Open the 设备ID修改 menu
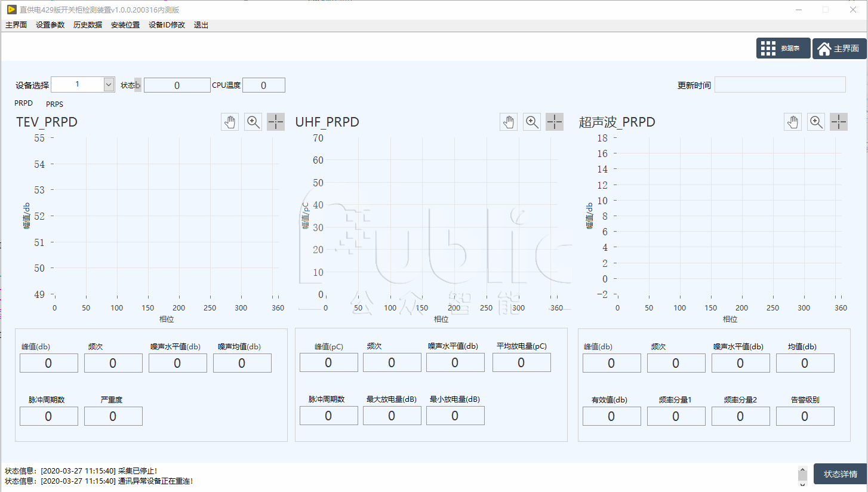 (167, 25)
